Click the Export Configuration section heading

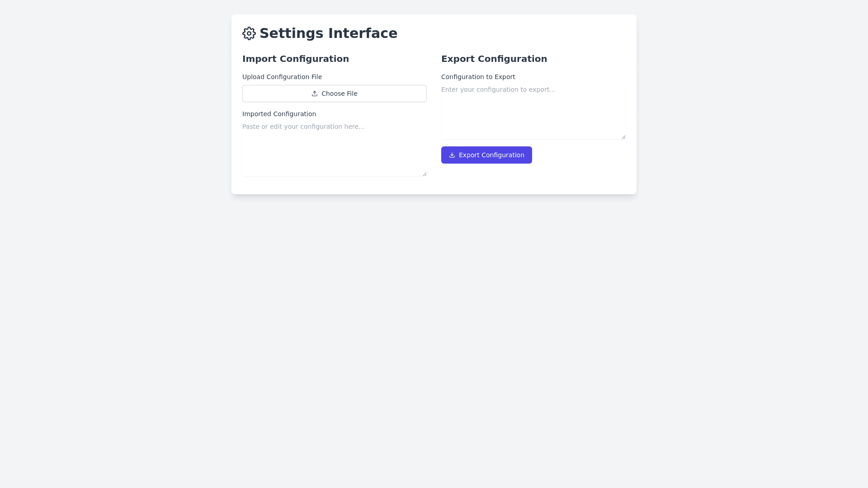(494, 59)
